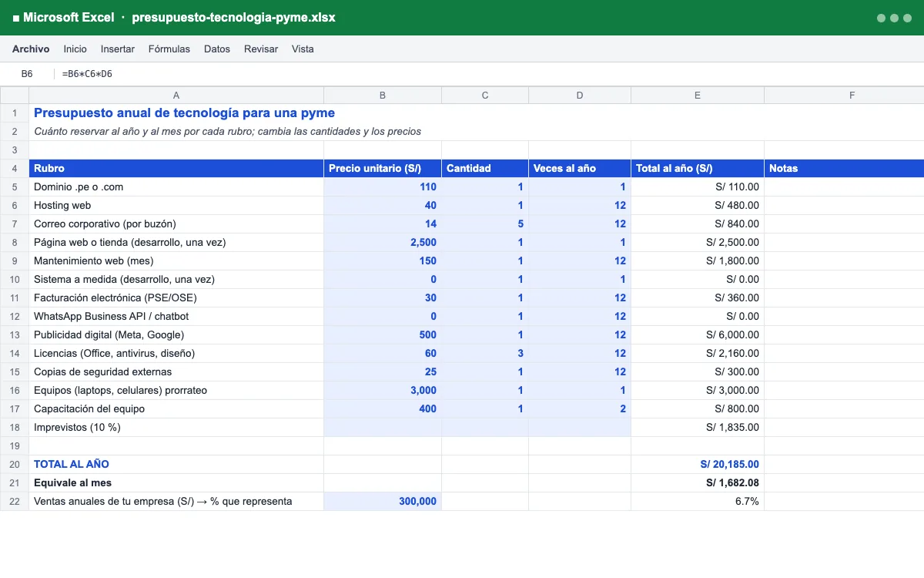
Task: Select column D header
Action: click(x=580, y=96)
